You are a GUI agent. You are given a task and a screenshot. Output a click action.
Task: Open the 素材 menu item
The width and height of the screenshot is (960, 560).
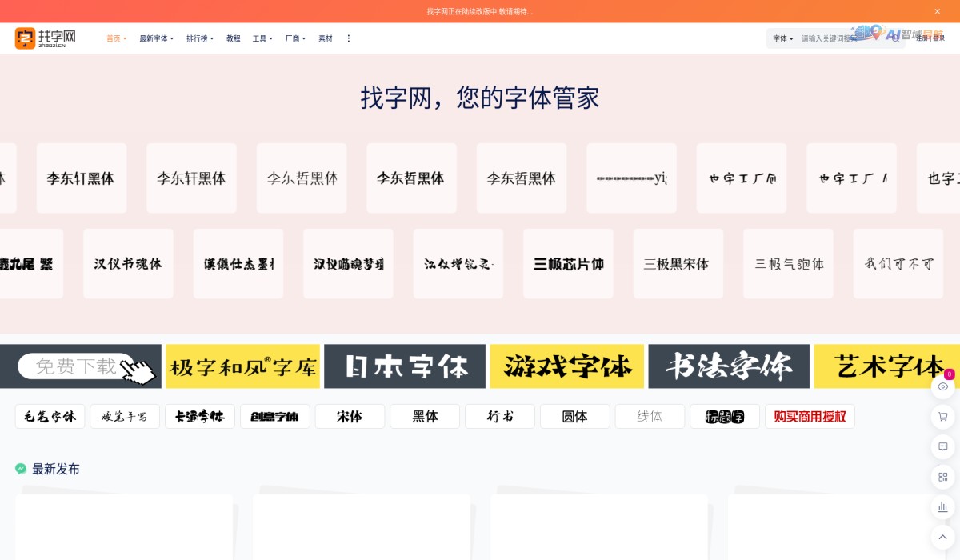[326, 38]
